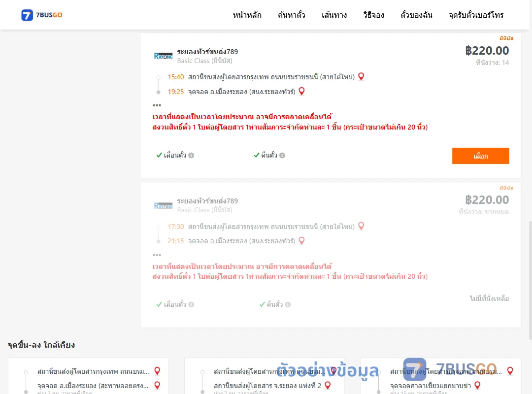Show info icon beside เลื่อนตั๋ว on 17:30 trip
This screenshot has width=532, height=394.
click(x=191, y=305)
